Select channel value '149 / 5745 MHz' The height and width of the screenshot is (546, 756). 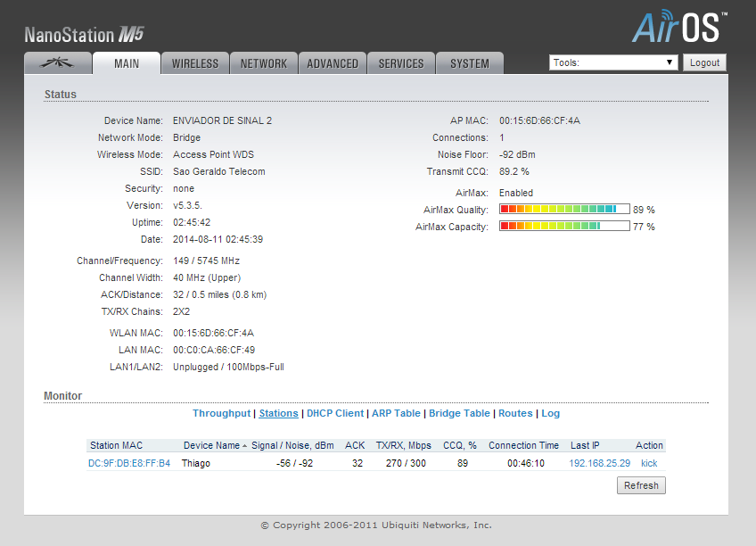206,261
